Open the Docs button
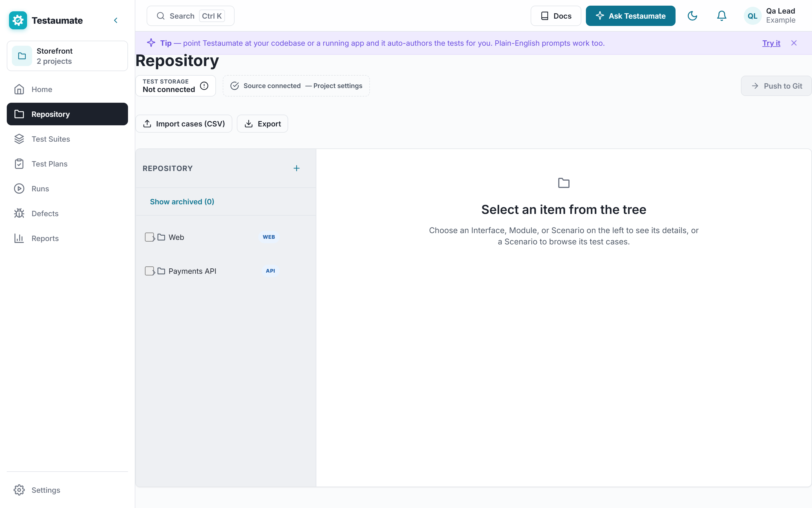The width and height of the screenshot is (812, 508). [x=556, y=16]
